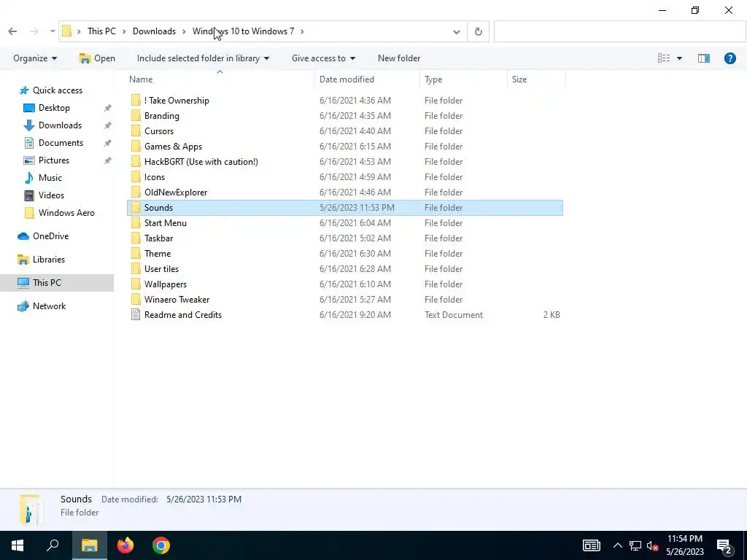Toggle the preview pane icon
747x560 pixels.
coord(704,58)
